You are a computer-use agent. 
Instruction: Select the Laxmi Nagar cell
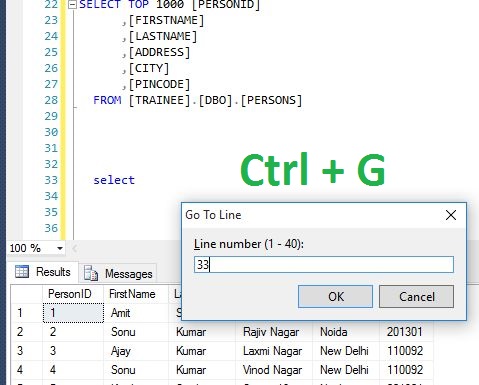[x=274, y=351]
